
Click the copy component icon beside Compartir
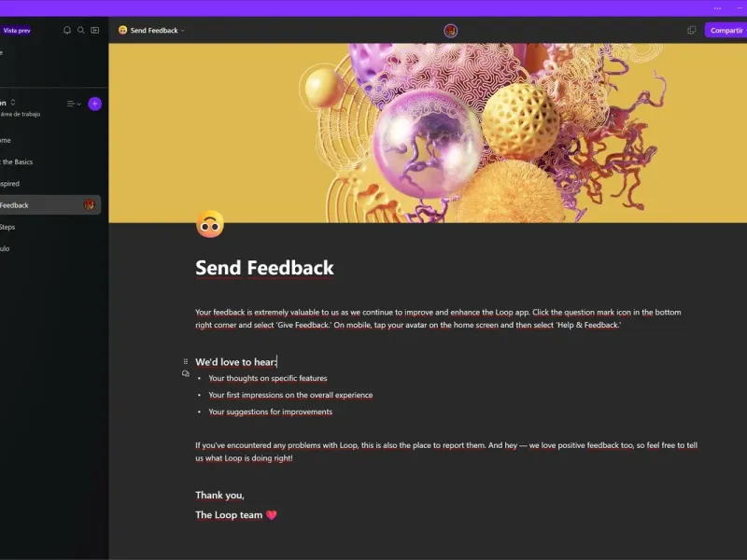(x=692, y=31)
